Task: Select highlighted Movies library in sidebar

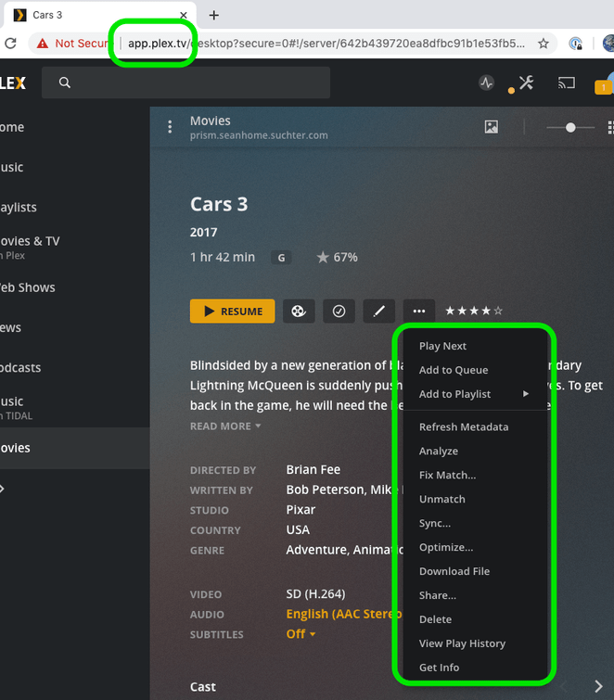Action: coord(74,448)
